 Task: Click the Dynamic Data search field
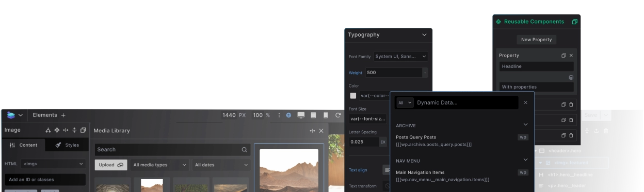(x=466, y=102)
